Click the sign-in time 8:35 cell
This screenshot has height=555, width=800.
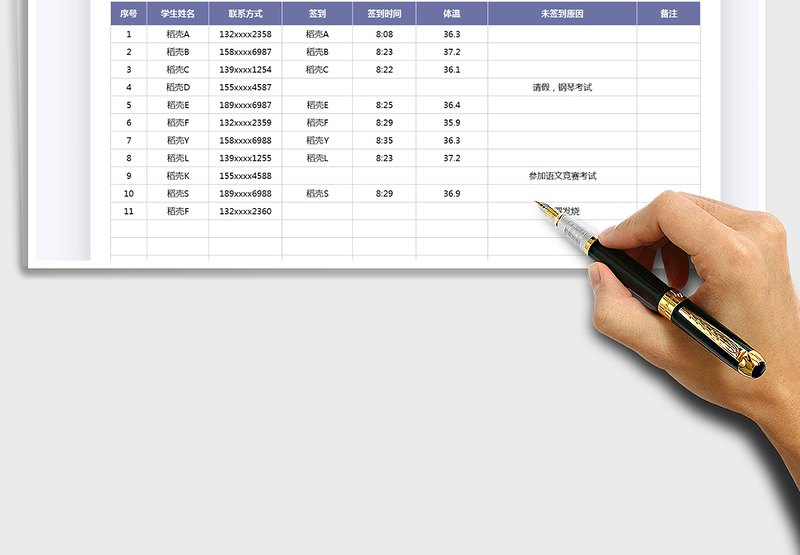pyautogui.click(x=384, y=140)
